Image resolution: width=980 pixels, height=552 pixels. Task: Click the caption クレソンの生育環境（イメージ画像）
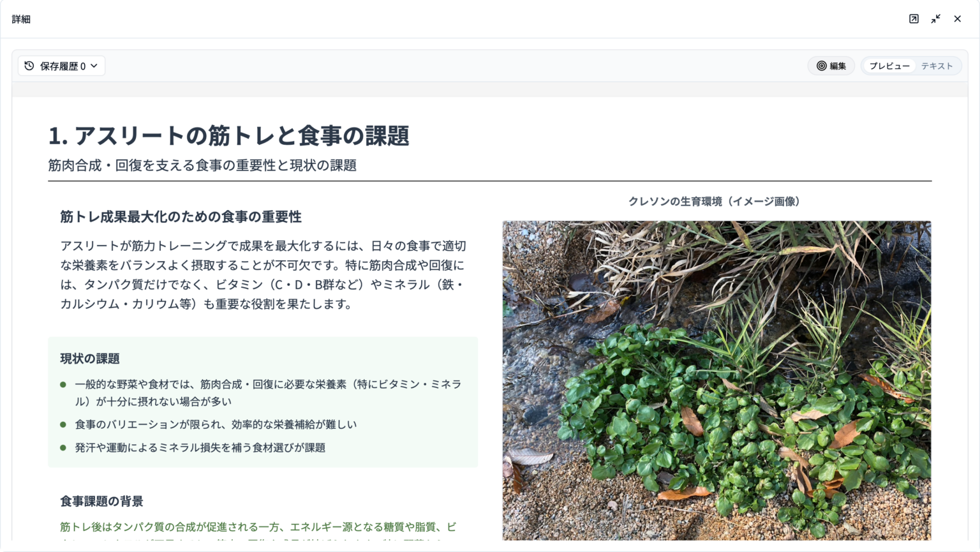(x=715, y=202)
